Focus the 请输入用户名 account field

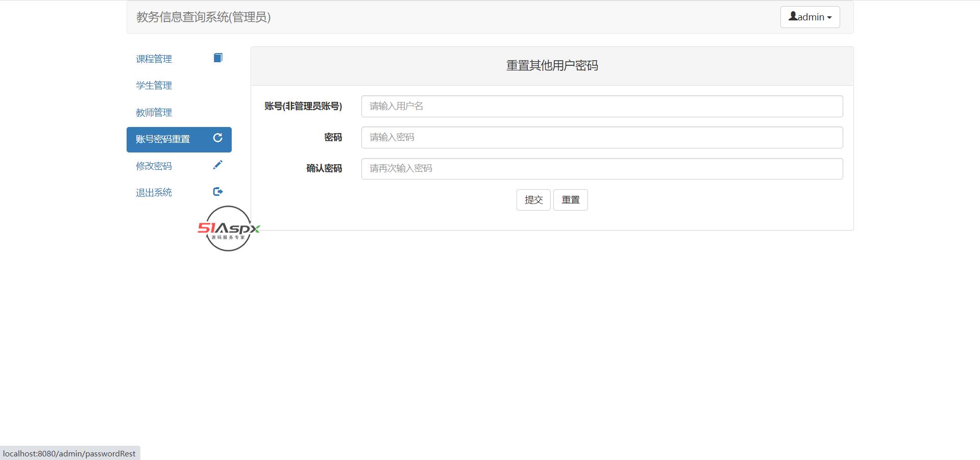coord(602,106)
